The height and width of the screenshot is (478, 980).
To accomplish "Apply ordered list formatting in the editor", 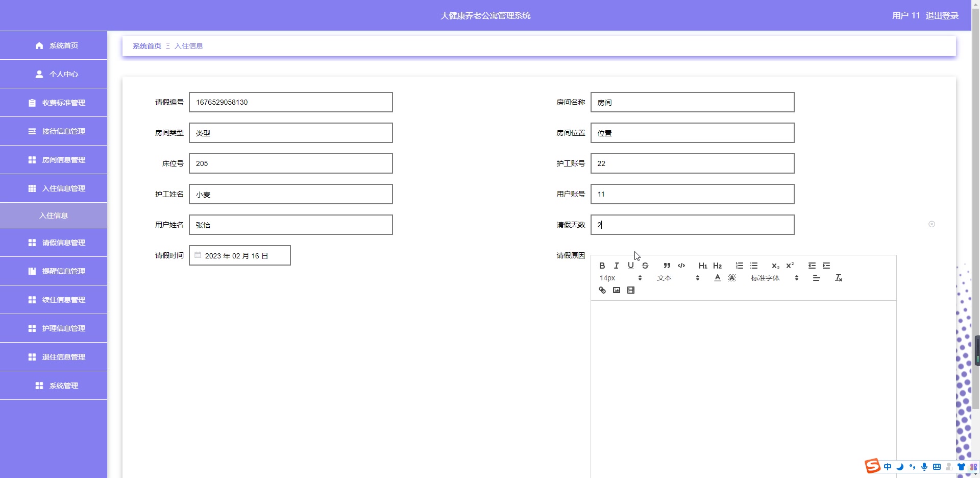I will pos(739,266).
